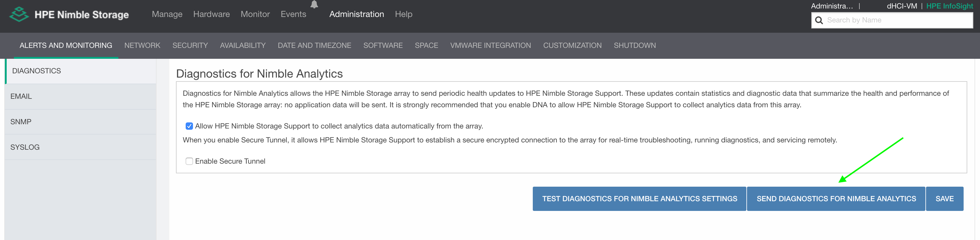Go to the Security tab
The width and height of the screenshot is (980, 240).
pos(190,45)
